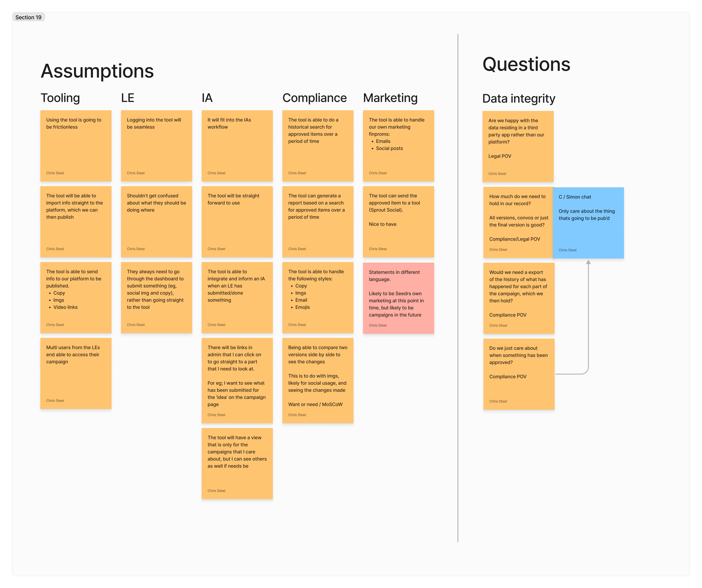Open the MoSCoW card in Compliance
This screenshot has width=702, height=588.
pyautogui.click(x=317, y=379)
